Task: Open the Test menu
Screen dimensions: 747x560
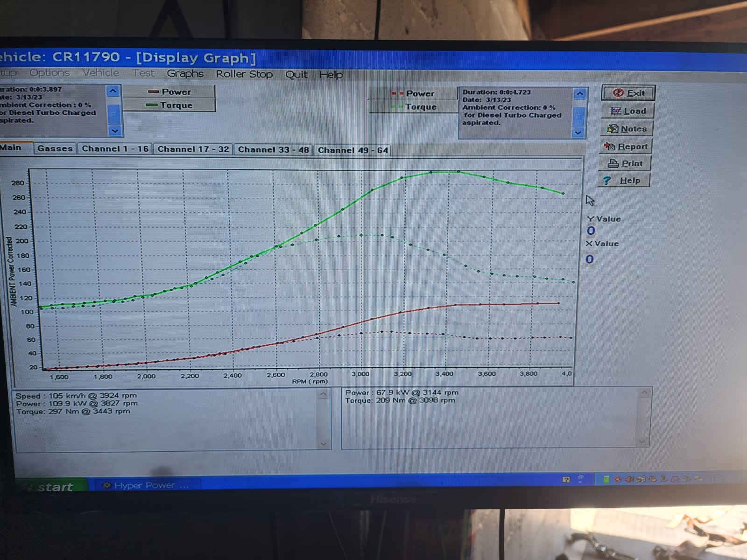Action: (143, 73)
